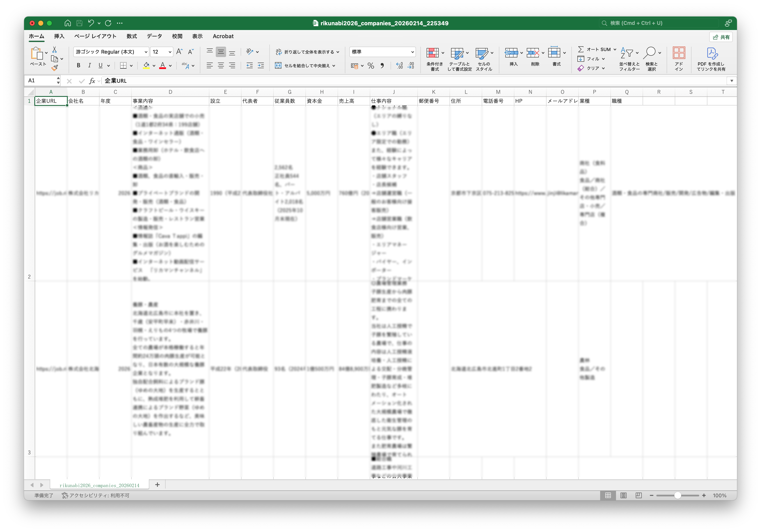761x532 pixels.
Task: Click the format painter brush icon
Action: click(x=55, y=68)
